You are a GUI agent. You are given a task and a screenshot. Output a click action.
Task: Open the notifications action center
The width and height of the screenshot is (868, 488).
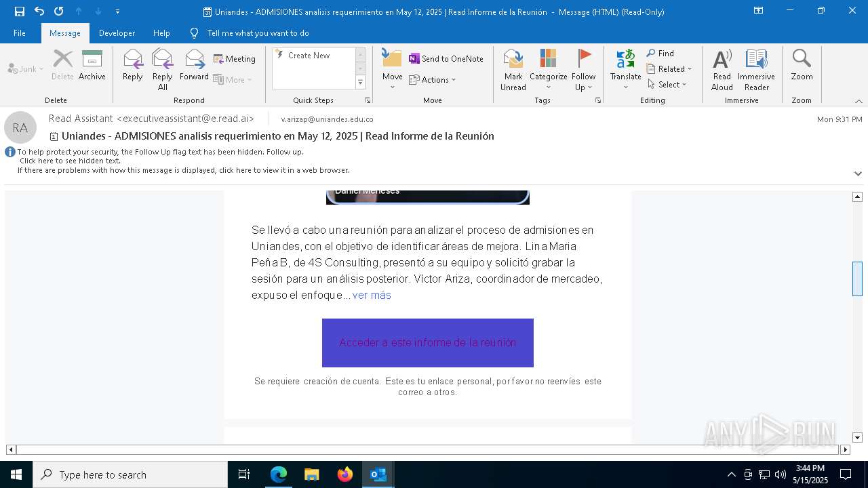click(846, 474)
